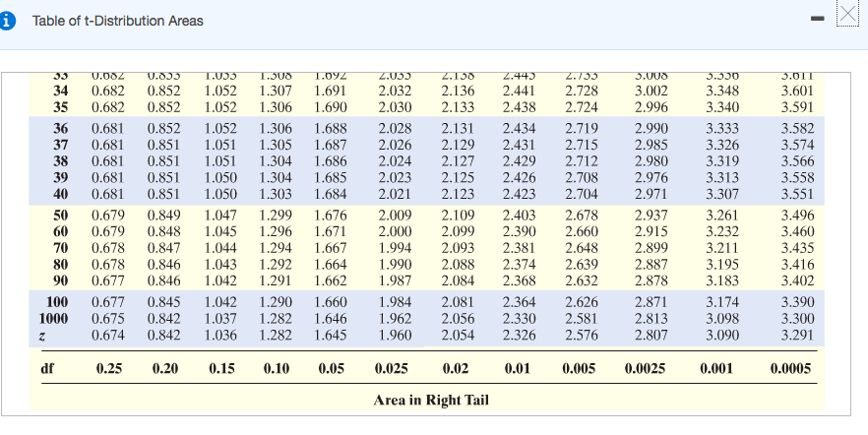
Task: Click the value 1.960 in the z row
Action: click(394, 335)
